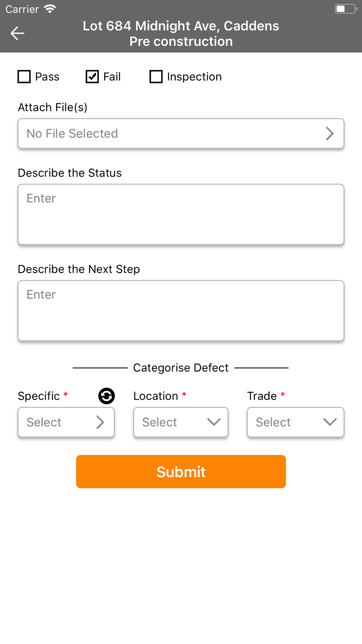Enable the Inspection checkbox
The width and height of the screenshot is (362, 644).
[156, 77]
